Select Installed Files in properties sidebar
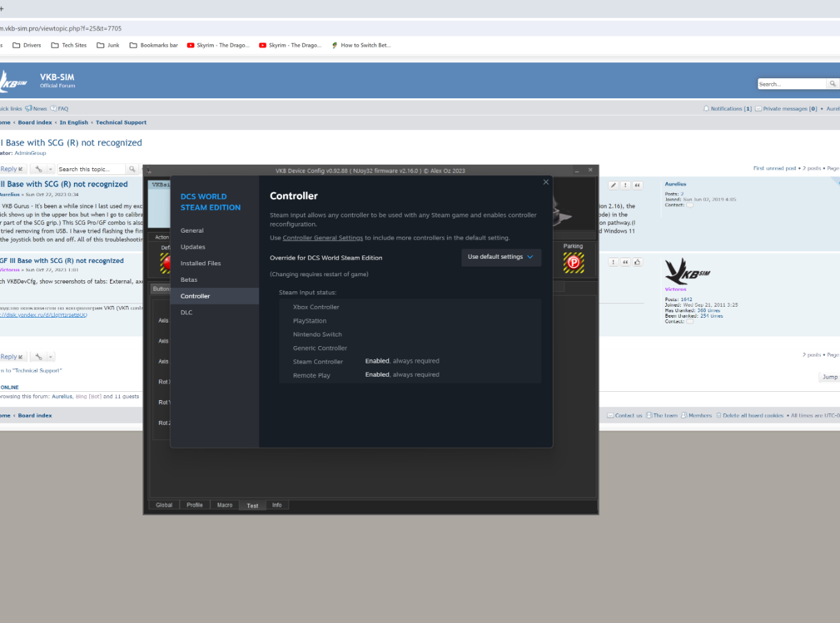Viewport: 840px width, 623px height. click(214, 264)
